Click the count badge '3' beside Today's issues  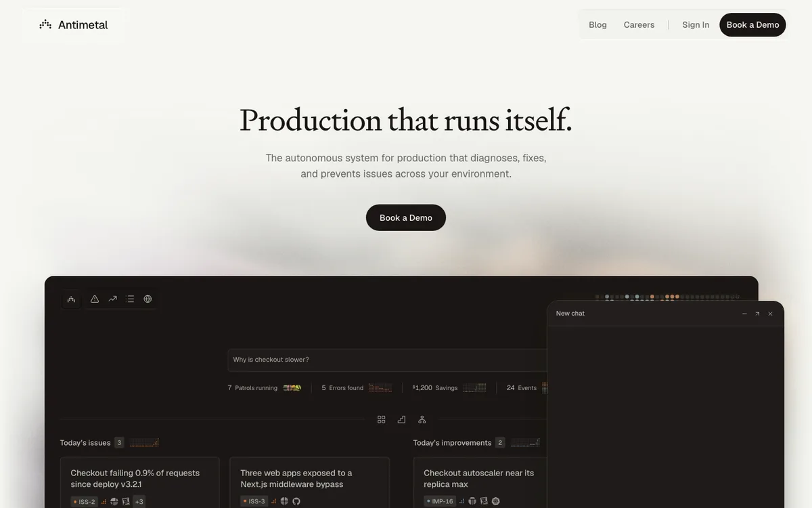pyautogui.click(x=119, y=443)
